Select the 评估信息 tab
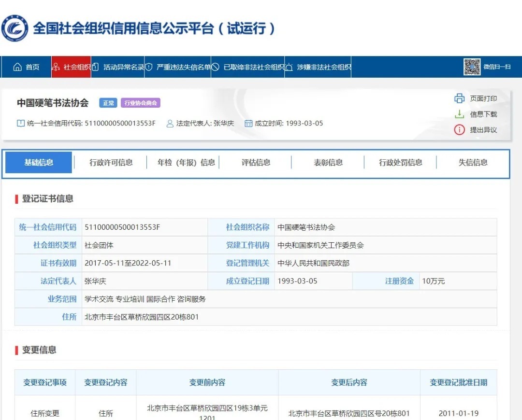Image resolution: width=522 pixels, height=420 pixels. pos(256,163)
